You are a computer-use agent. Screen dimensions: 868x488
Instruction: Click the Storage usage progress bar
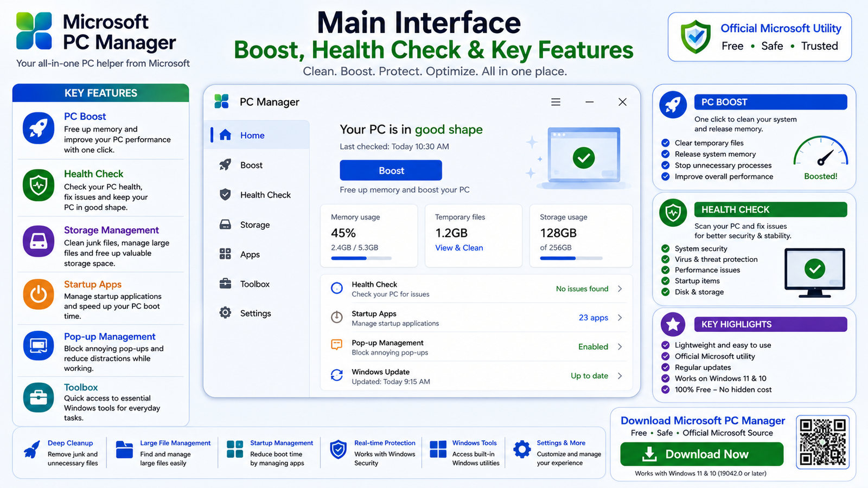coord(571,258)
